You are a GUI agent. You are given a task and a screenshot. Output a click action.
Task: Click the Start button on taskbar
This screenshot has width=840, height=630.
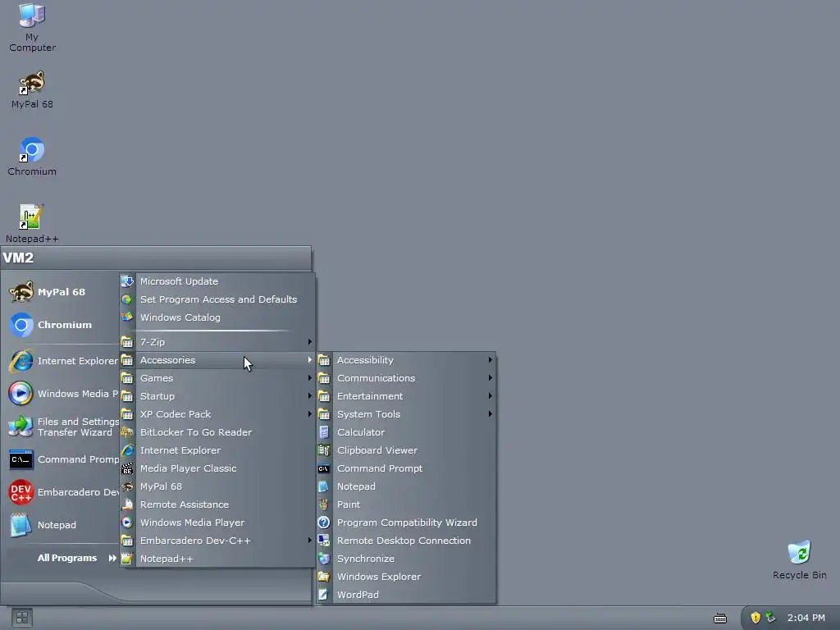[x=22, y=618]
